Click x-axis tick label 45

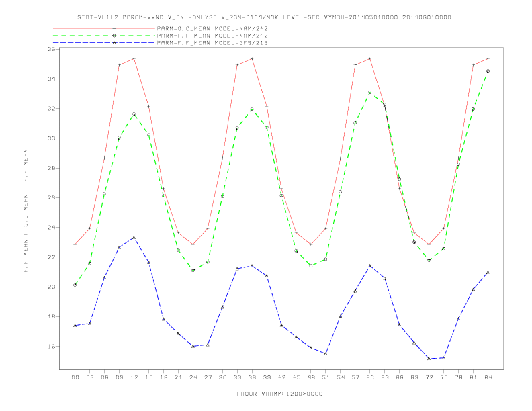(x=296, y=377)
